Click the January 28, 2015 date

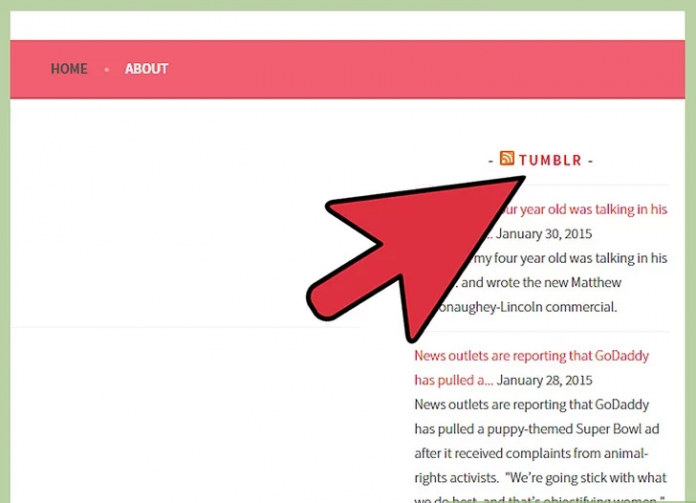click(x=544, y=380)
